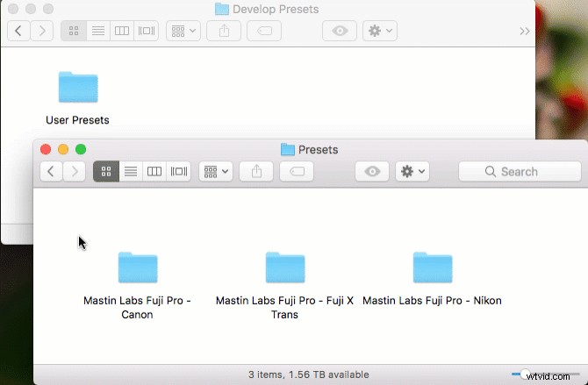Select Mastin Labs Fuji Pro - Nikon folder
Viewport: 588px width, 385px height.
point(433,267)
